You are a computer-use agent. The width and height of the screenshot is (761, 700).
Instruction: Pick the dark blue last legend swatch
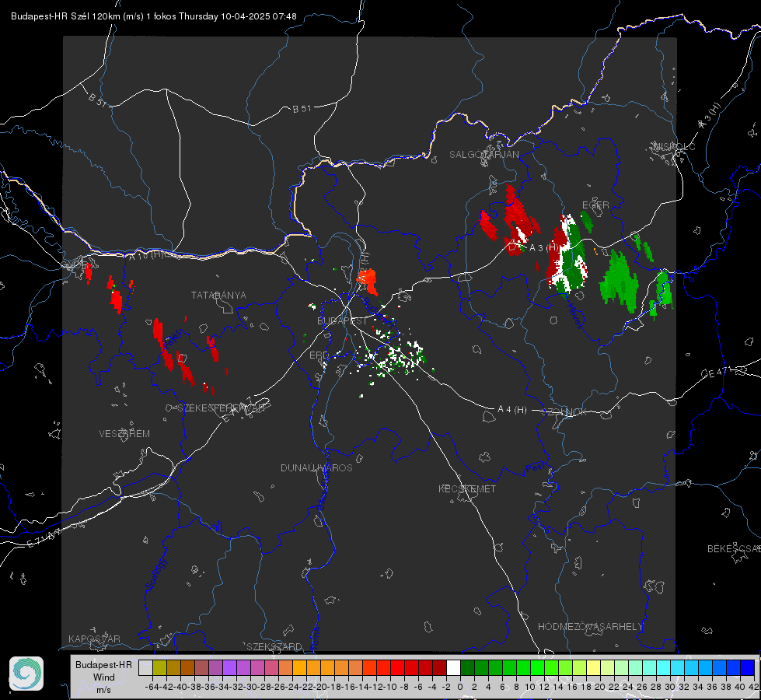point(748,667)
